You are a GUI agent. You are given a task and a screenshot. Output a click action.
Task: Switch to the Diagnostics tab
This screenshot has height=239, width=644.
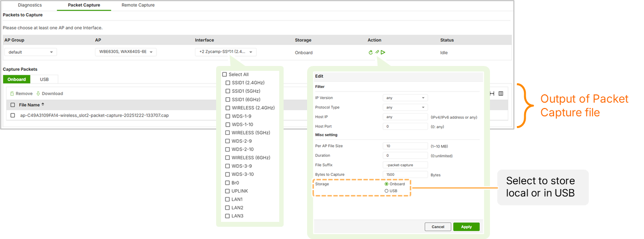coord(30,5)
